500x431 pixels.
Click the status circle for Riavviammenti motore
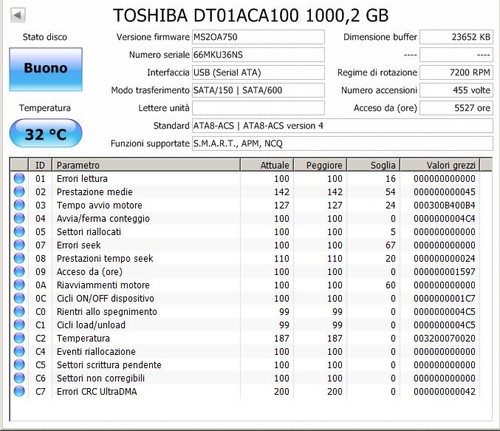tap(19, 285)
